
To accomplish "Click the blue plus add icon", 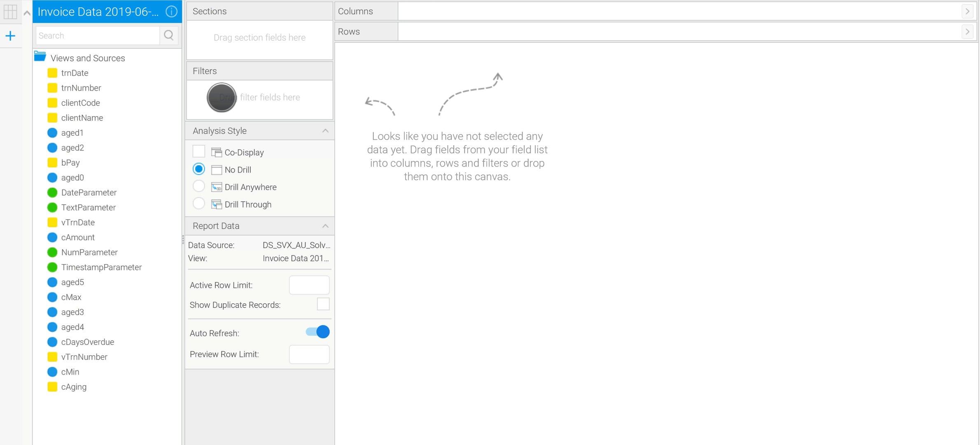I will (x=10, y=36).
